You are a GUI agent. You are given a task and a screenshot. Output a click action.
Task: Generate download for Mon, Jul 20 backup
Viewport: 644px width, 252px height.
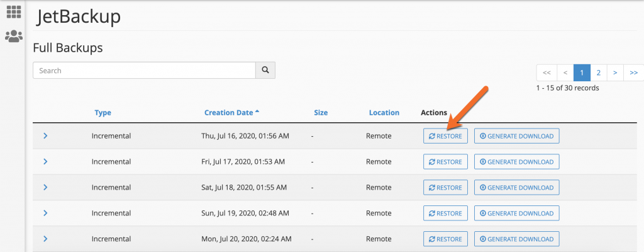click(516, 239)
